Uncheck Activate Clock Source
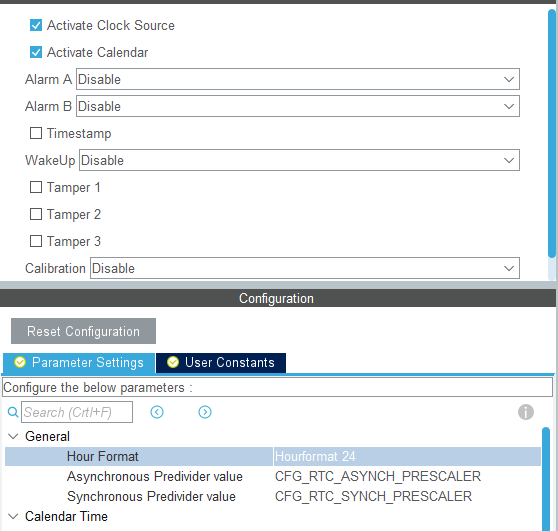Viewport: 558px width, 531px height. 36,25
